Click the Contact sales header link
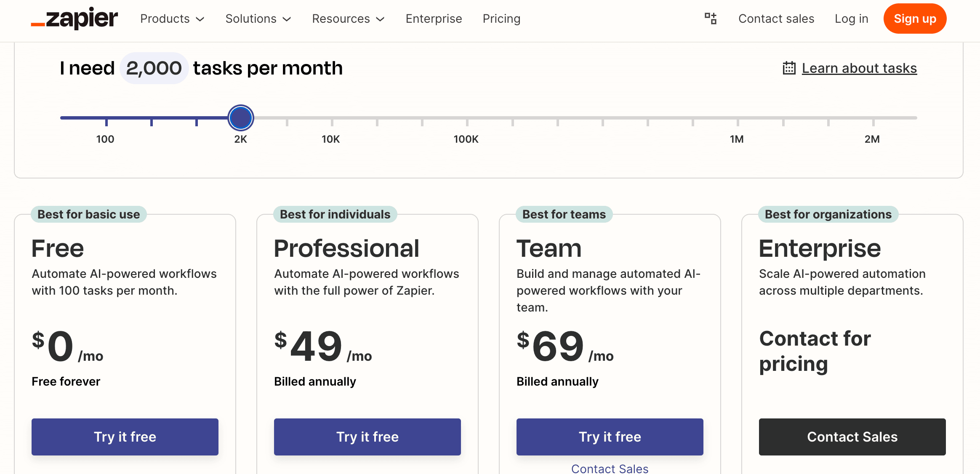Viewport: 980px width, 474px height. pyautogui.click(x=776, y=19)
